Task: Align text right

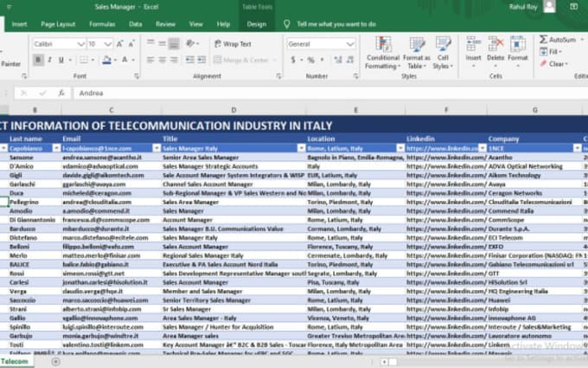Action: coord(174,60)
